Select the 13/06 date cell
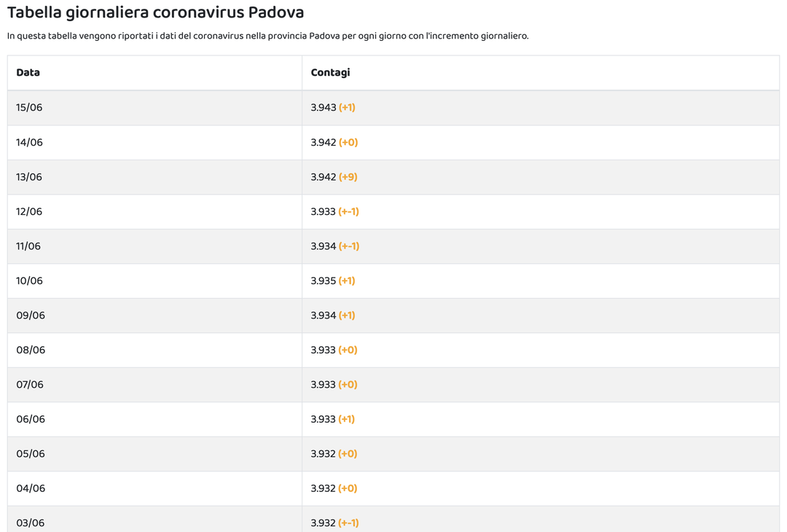The height and width of the screenshot is (532, 787). point(29,177)
